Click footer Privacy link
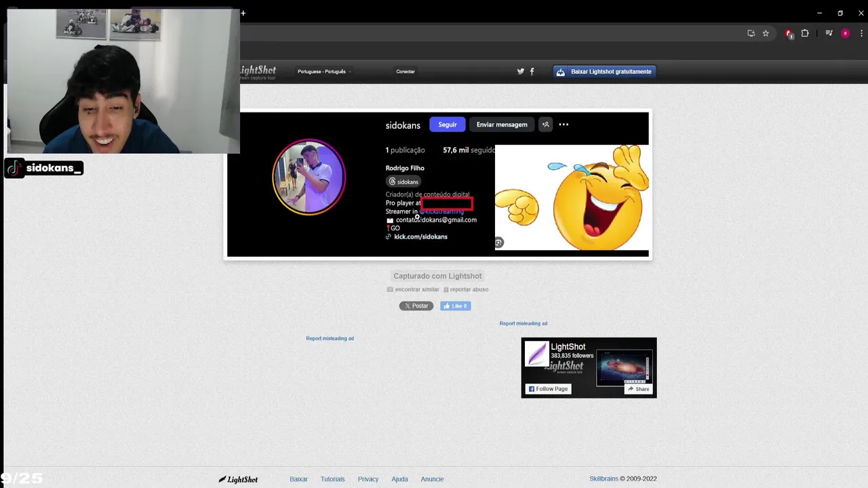Image resolution: width=868 pixels, height=488 pixels. (368, 479)
